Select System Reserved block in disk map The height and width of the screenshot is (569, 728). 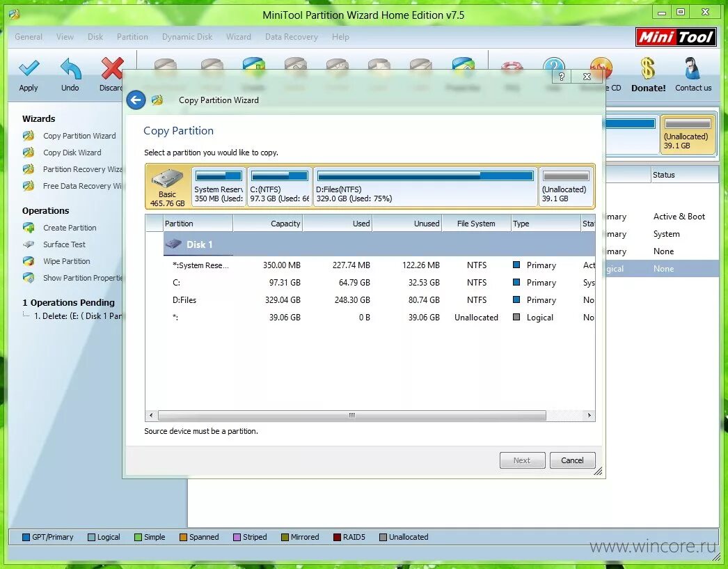point(219,187)
